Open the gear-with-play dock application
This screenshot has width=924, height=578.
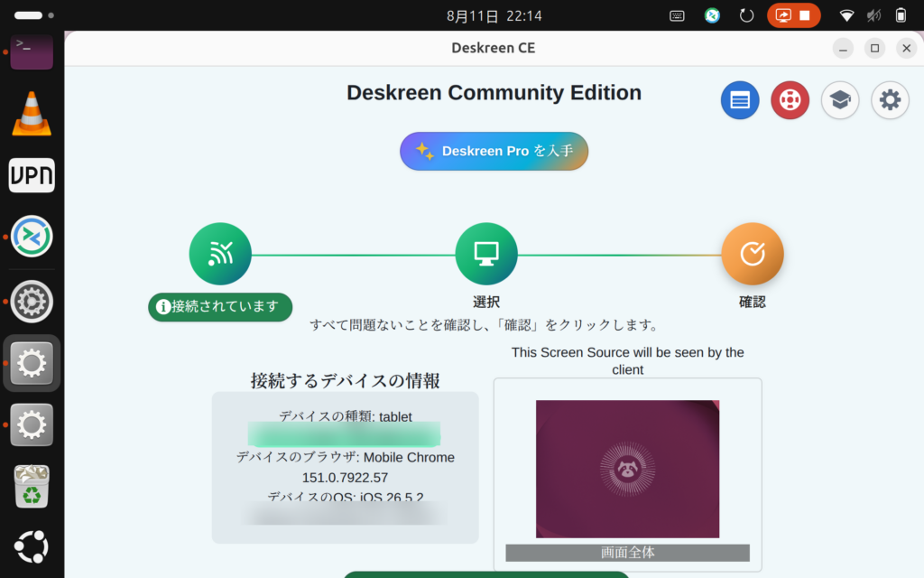(32, 302)
